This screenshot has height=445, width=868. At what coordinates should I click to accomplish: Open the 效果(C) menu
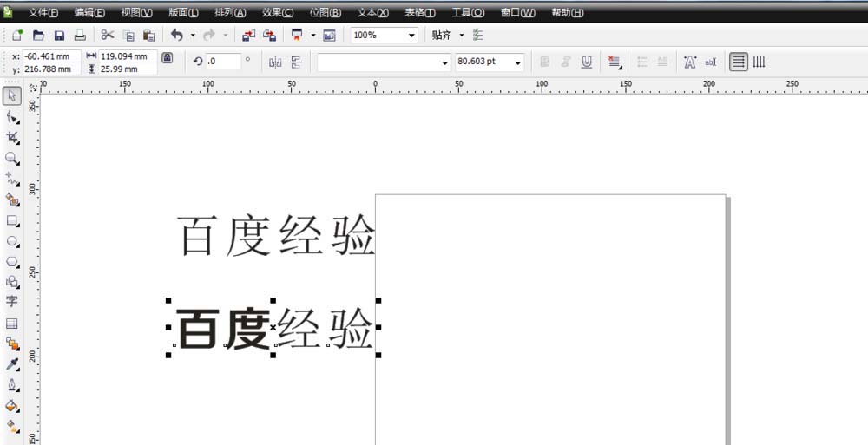[x=278, y=12]
